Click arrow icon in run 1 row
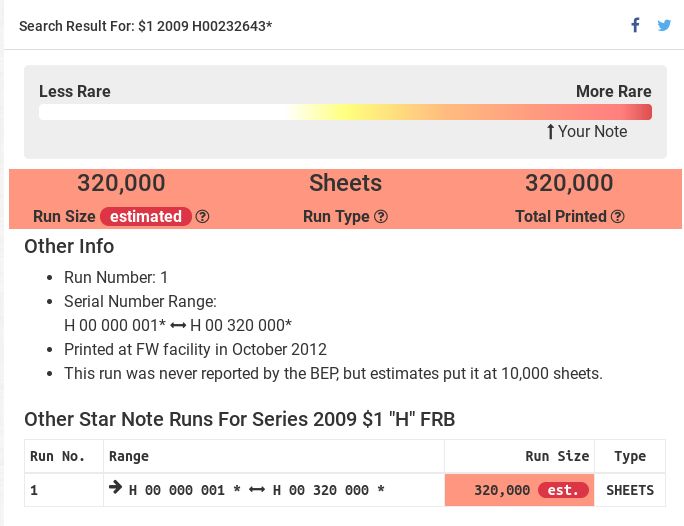The image size is (684, 526). (x=116, y=489)
